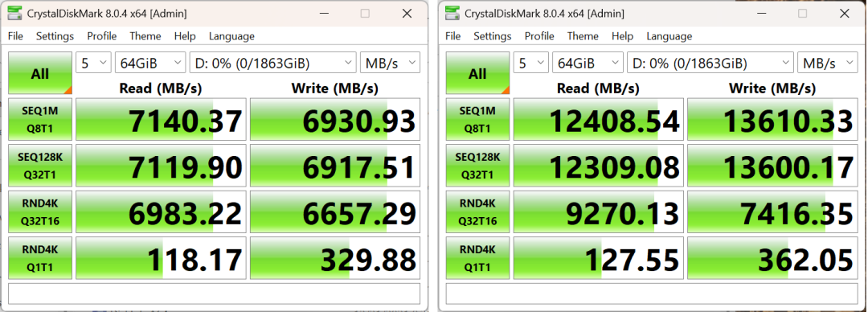The width and height of the screenshot is (868, 312).
Task: Open test count dropdown in left window
Action: pos(93,63)
